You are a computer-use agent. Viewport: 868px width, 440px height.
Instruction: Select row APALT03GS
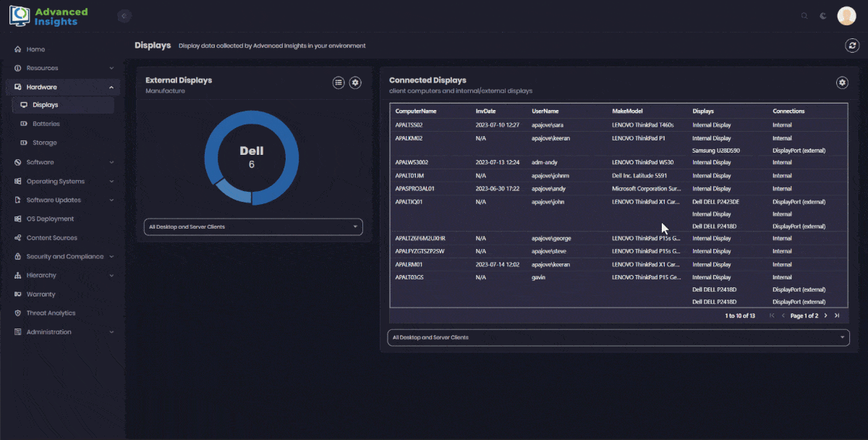[618, 289]
